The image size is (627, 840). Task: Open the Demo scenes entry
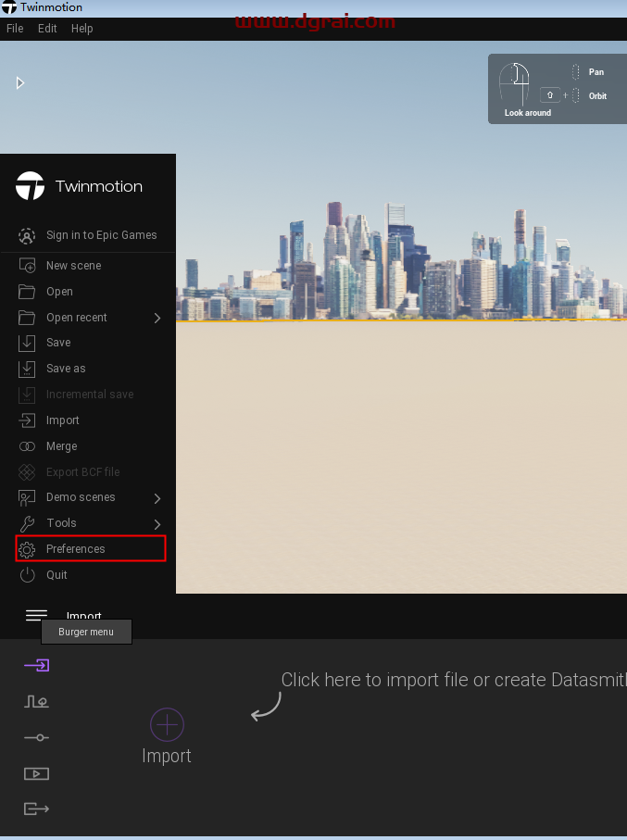click(81, 497)
